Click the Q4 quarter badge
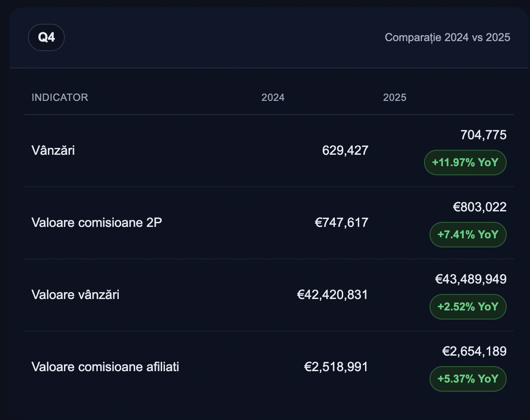The width and height of the screenshot is (530, 420). tap(46, 37)
